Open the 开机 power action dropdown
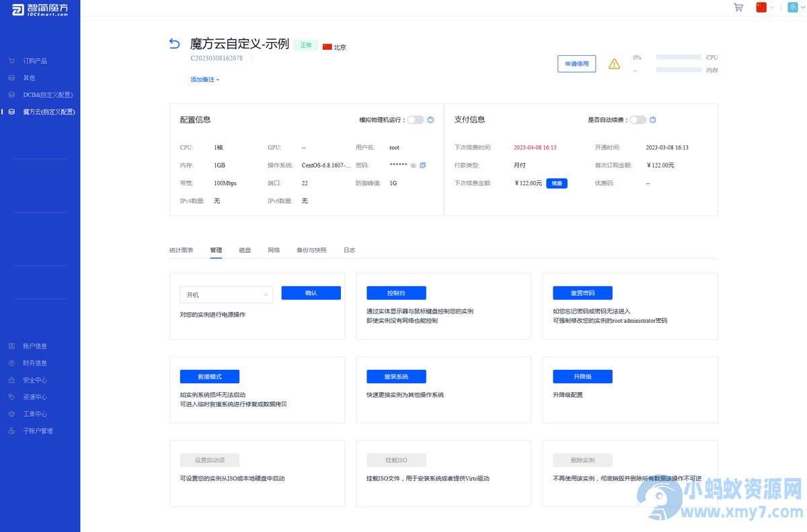The image size is (807, 532). 226,295
